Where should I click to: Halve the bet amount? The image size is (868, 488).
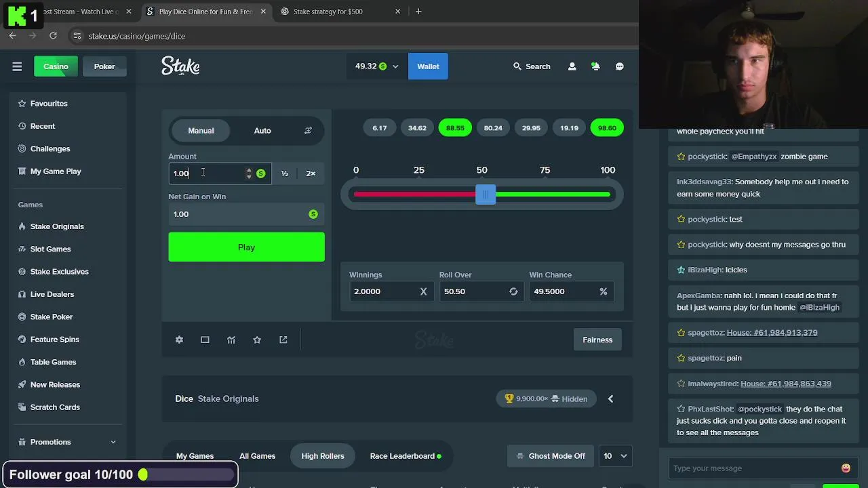[x=285, y=174]
